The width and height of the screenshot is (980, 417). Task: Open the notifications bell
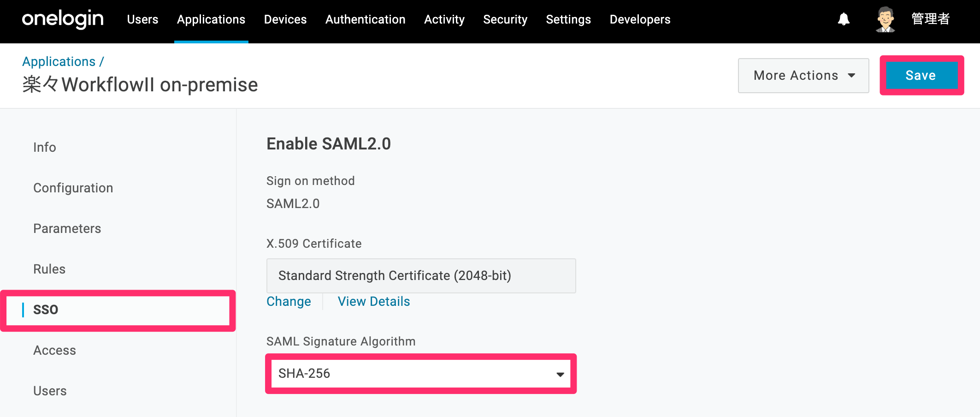[844, 19]
